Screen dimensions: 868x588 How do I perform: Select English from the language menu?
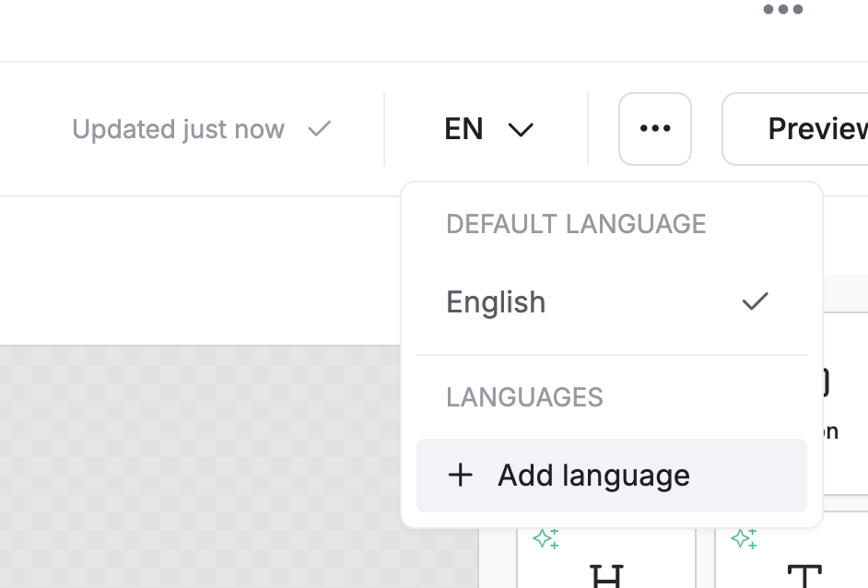click(x=496, y=302)
